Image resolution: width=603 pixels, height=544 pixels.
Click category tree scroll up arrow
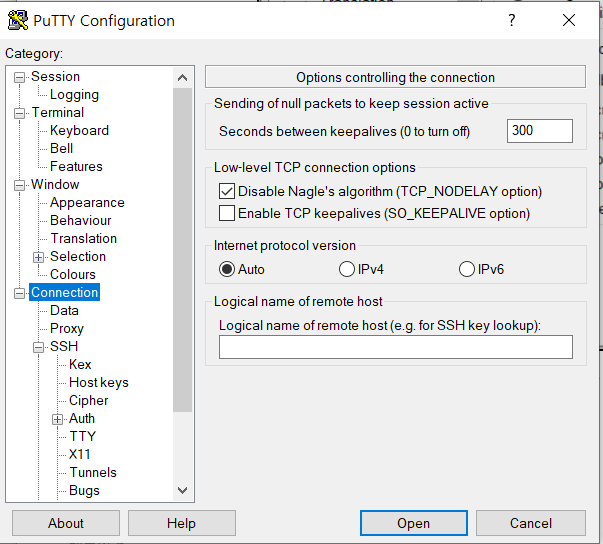pyautogui.click(x=183, y=78)
